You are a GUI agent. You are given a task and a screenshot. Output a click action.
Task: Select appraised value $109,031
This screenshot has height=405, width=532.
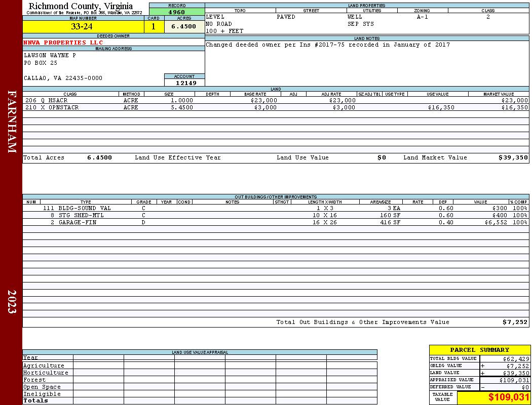point(514,380)
